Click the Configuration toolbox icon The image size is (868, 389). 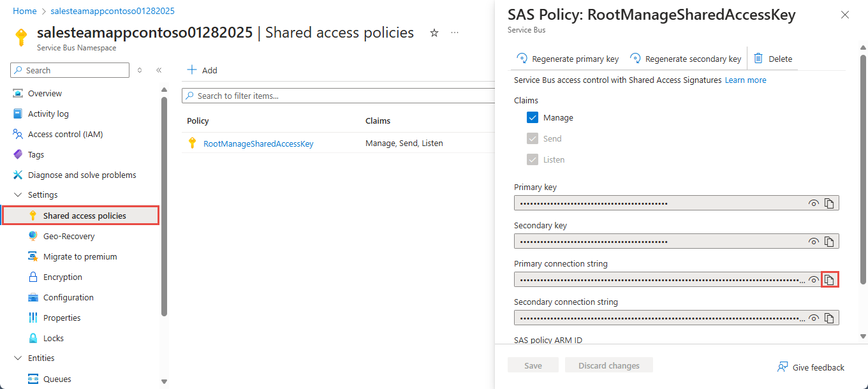(x=33, y=297)
